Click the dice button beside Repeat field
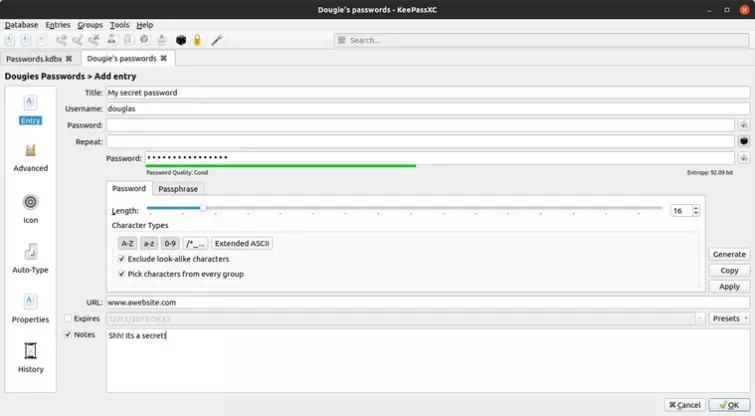This screenshot has width=755, height=416. click(743, 142)
